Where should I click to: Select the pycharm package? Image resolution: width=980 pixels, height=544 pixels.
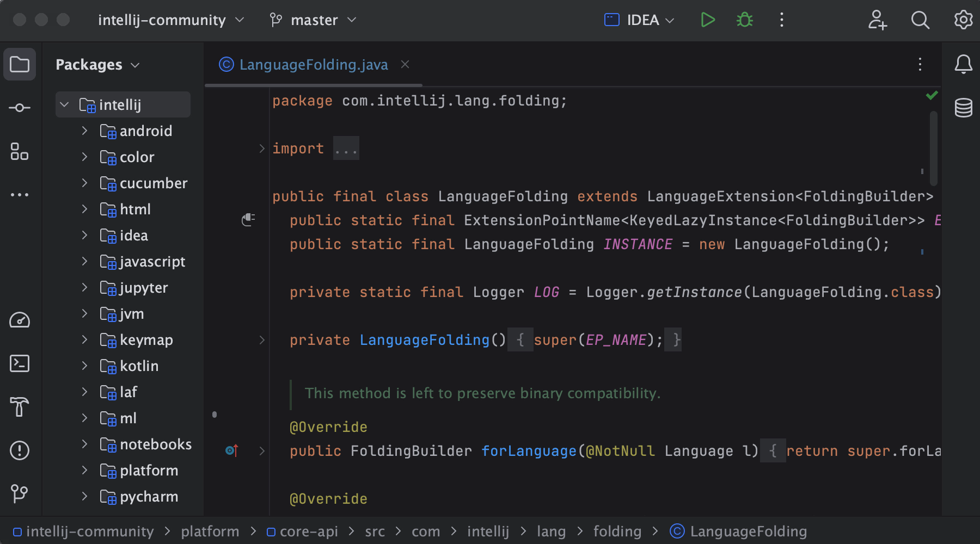click(x=149, y=496)
